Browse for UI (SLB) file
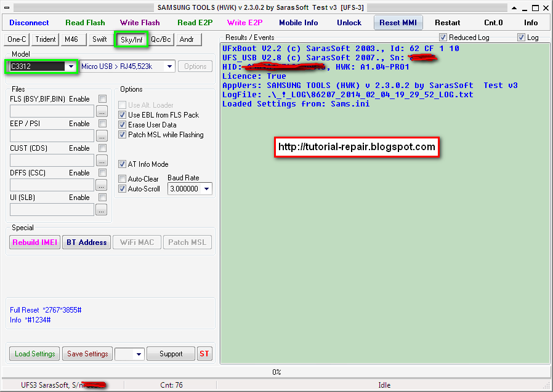 102,210
